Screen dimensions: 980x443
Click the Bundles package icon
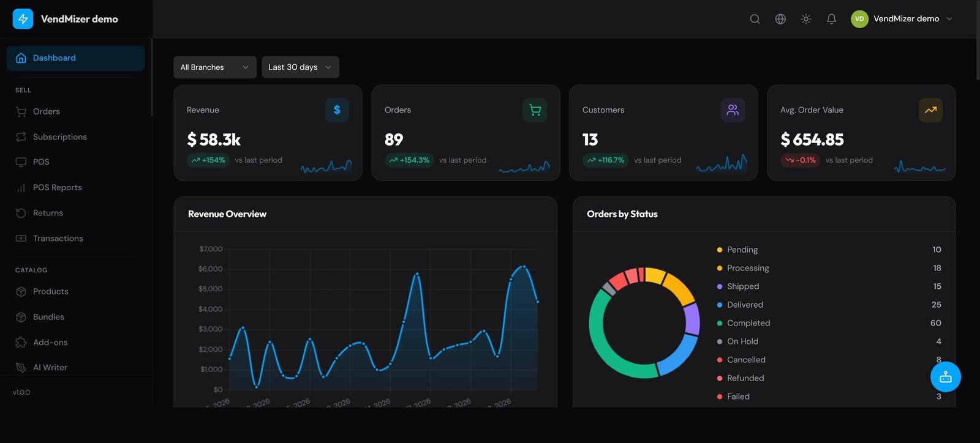[21, 317]
